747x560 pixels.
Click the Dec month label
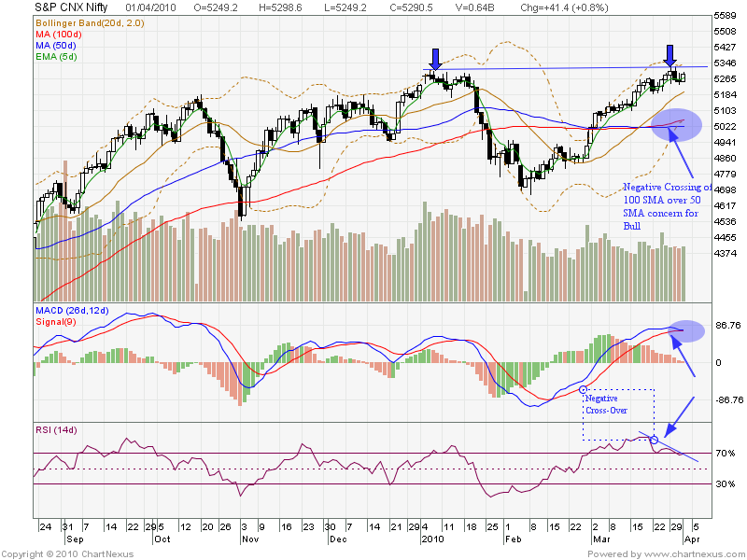coord(338,539)
